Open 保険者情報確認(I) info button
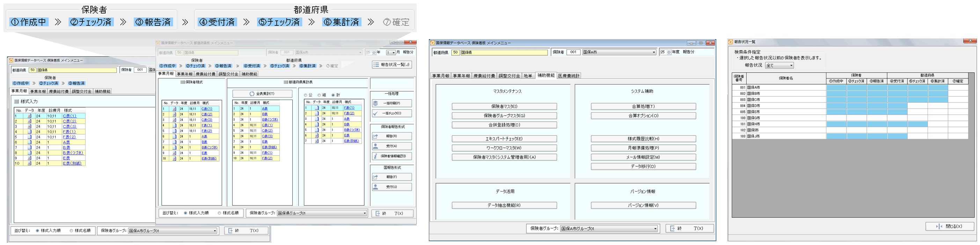 click(x=392, y=156)
